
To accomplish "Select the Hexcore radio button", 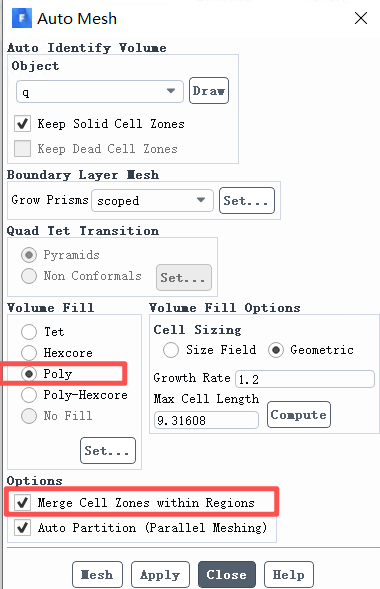I will click(29, 353).
